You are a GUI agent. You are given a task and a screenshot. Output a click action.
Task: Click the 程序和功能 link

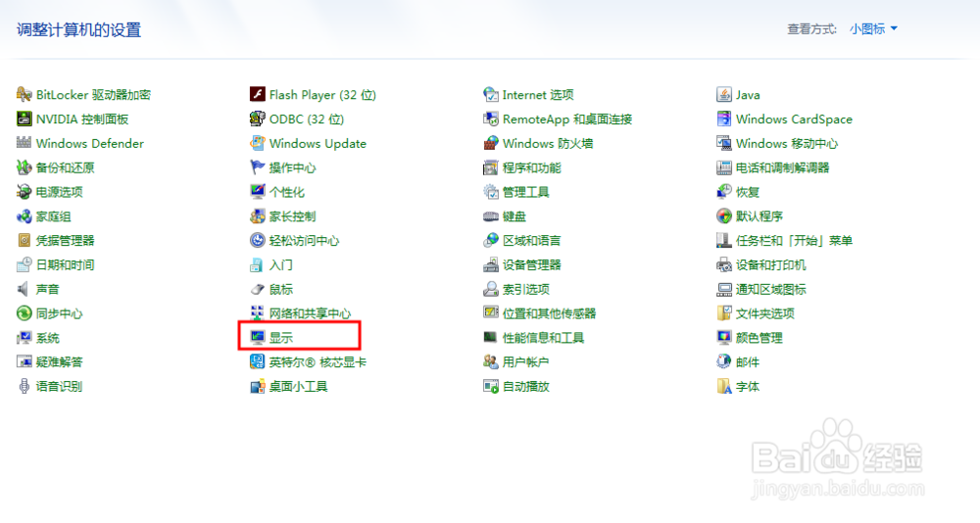(x=532, y=168)
